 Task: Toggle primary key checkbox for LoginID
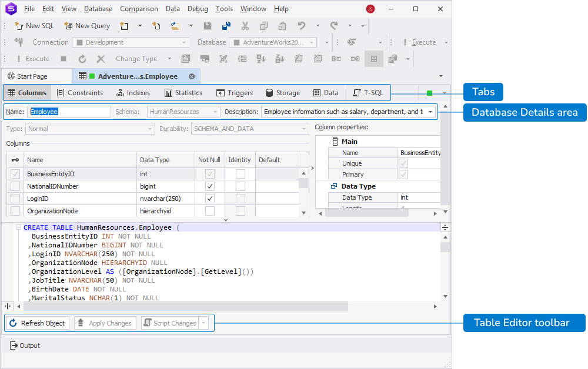15,199
